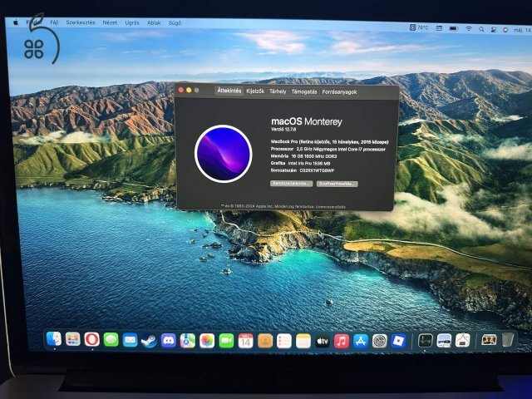Launch FaceTime from the Dock
Screen dimensions: 532x399
click(226, 341)
